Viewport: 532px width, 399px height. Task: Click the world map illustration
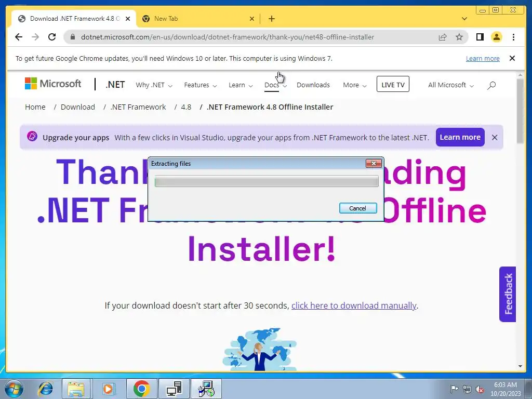(260, 349)
